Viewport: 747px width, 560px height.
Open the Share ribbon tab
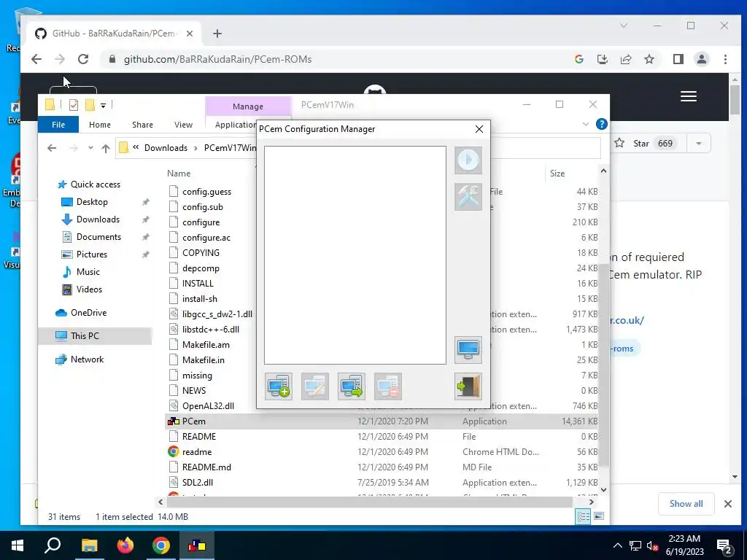142,125
